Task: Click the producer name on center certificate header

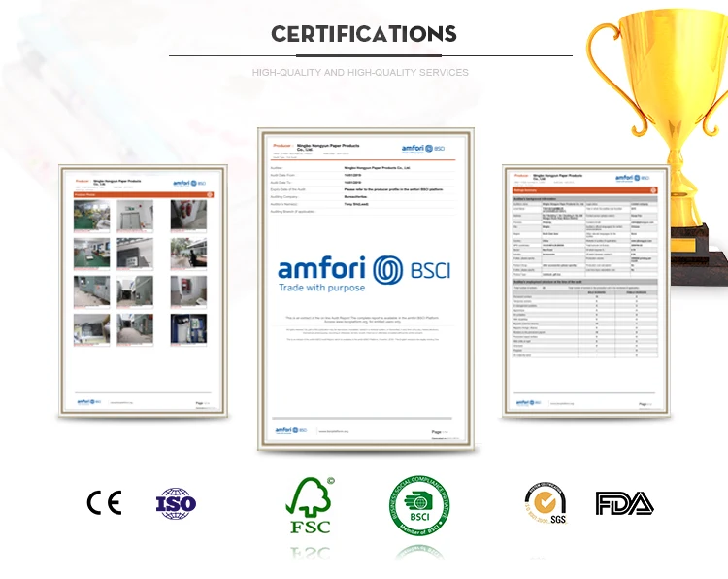Action: coord(328,148)
